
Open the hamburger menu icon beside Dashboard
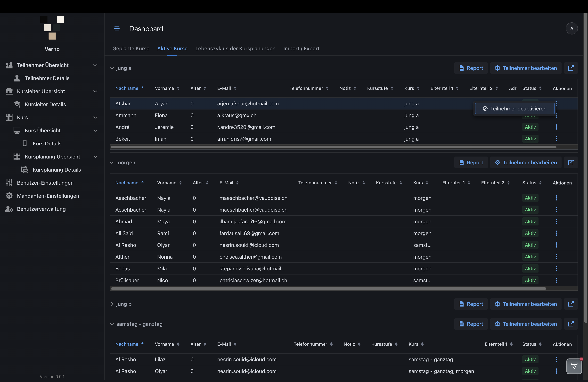[x=117, y=29]
